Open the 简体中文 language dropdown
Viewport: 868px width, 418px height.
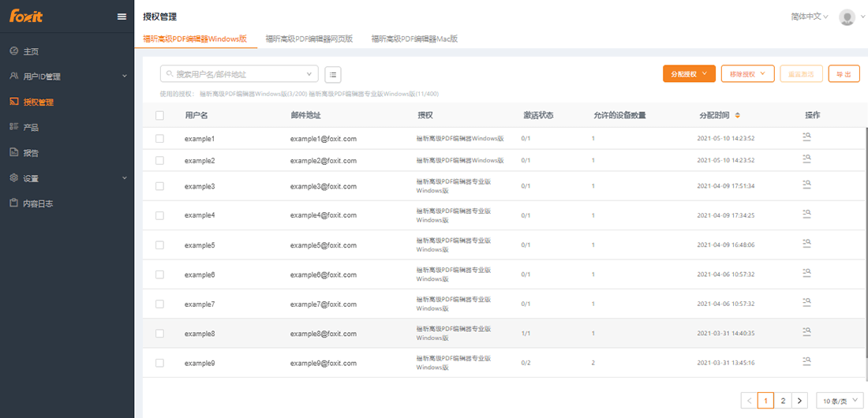(x=810, y=17)
